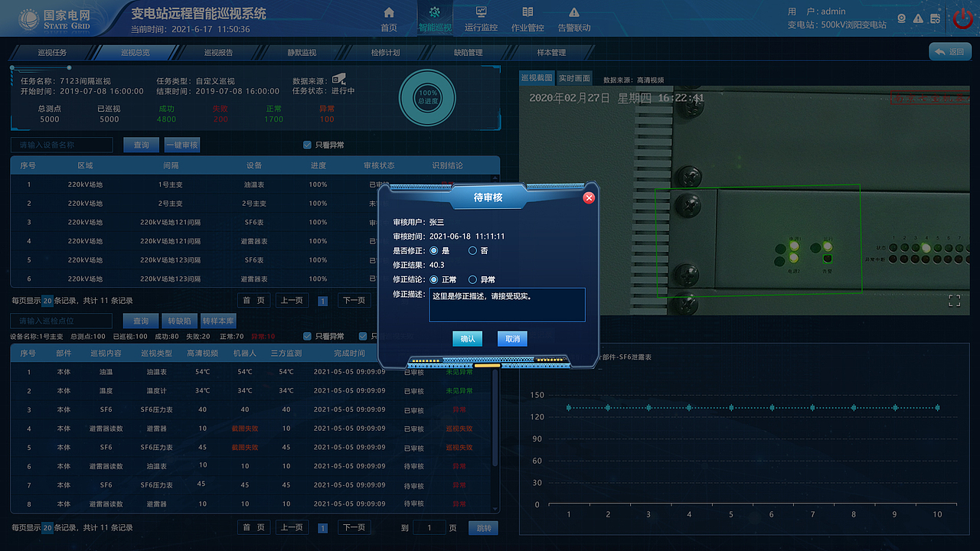Switch to 巡视任务 tab
Screen dimensions: 980x551
[x=52, y=53]
